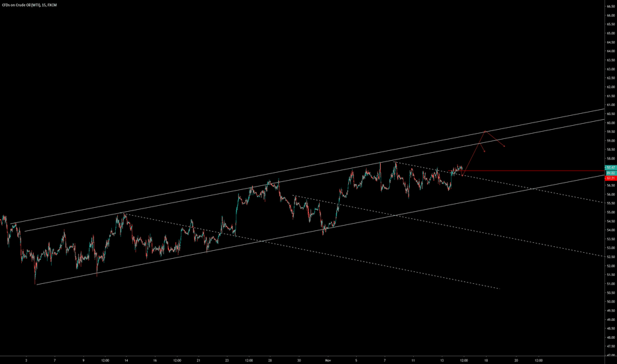Click the teal countdown label below the 57.47 price
Image resolution: width=617 pixels, height=364 pixels.
click(610, 173)
